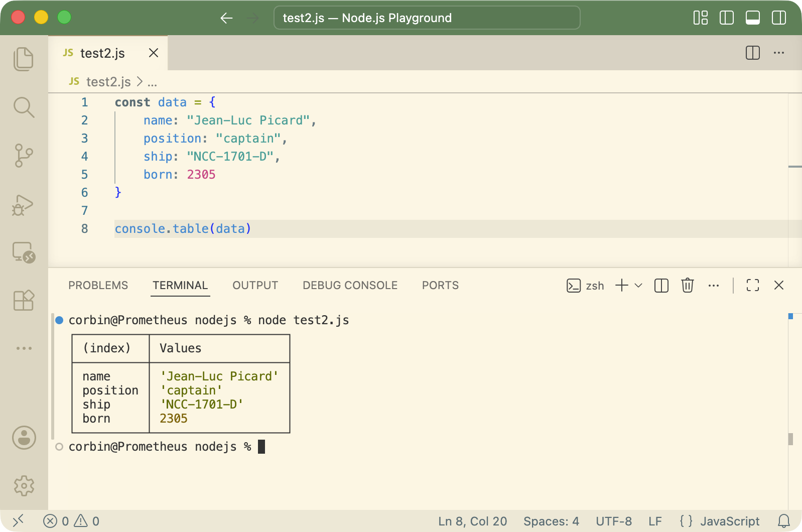Open the Accounts menu
Viewport: 802px width, 532px height.
point(24,438)
